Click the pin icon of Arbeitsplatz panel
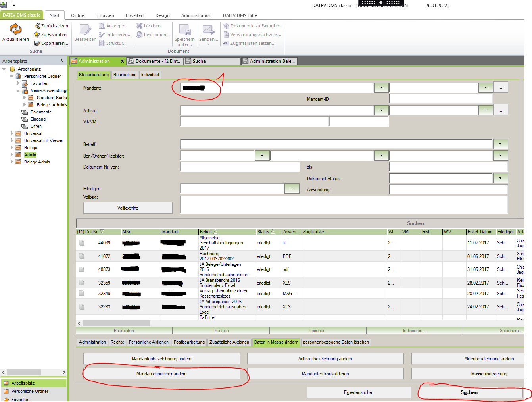 [x=62, y=61]
